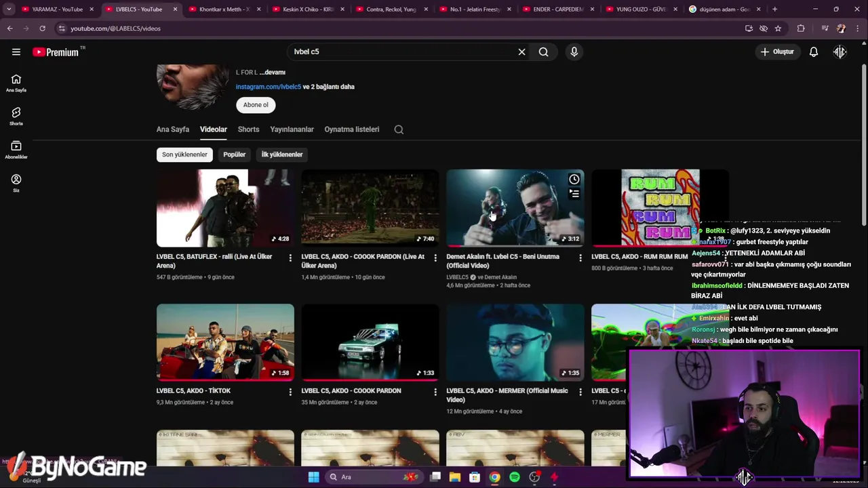Image resolution: width=868 pixels, height=488 pixels.
Task: Click the browser address bar URL
Action: click(115, 28)
